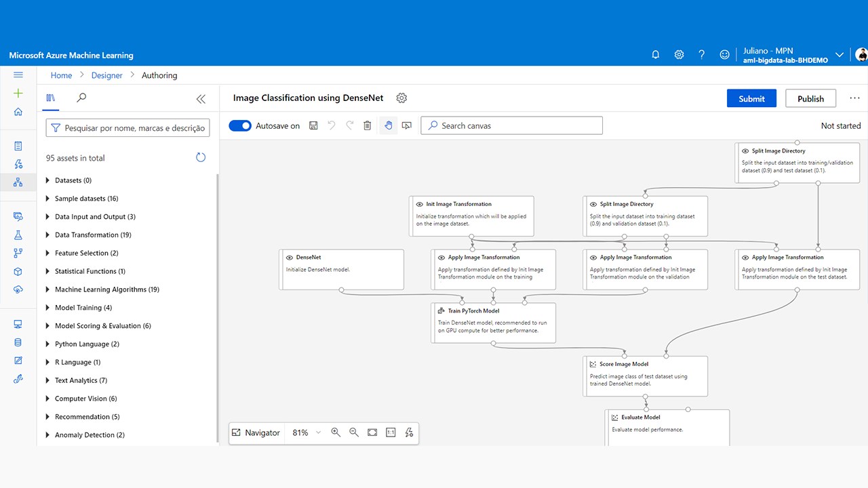Open the Pipelines sidebar icon
The height and width of the screenshot is (488, 868).
[x=18, y=253]
